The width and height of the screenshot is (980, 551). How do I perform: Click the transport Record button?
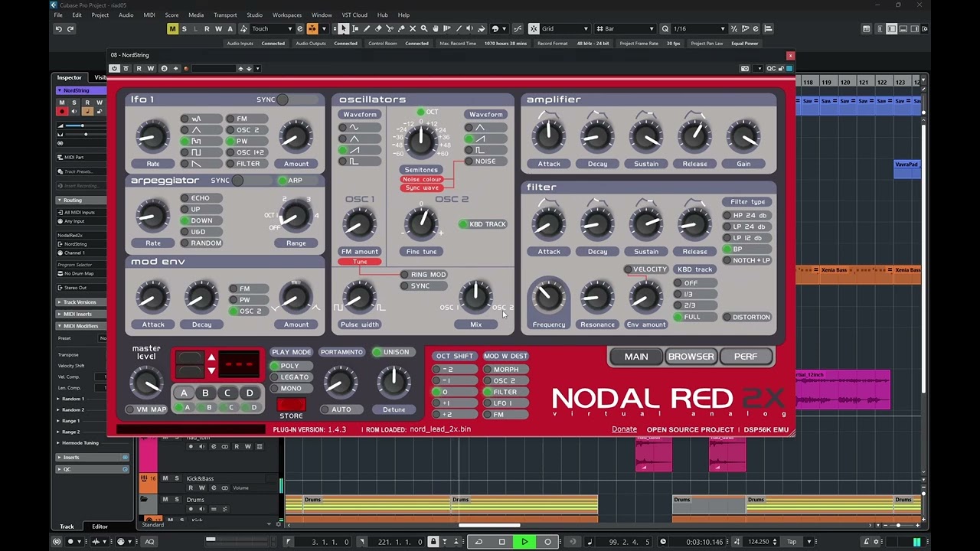(x=547, y=542)
